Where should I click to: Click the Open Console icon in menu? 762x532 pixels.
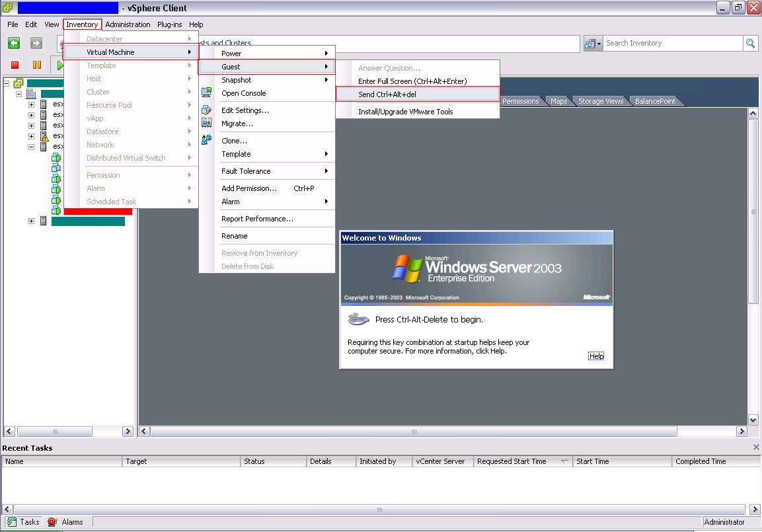pyautogui.click(x=207, y=93)
